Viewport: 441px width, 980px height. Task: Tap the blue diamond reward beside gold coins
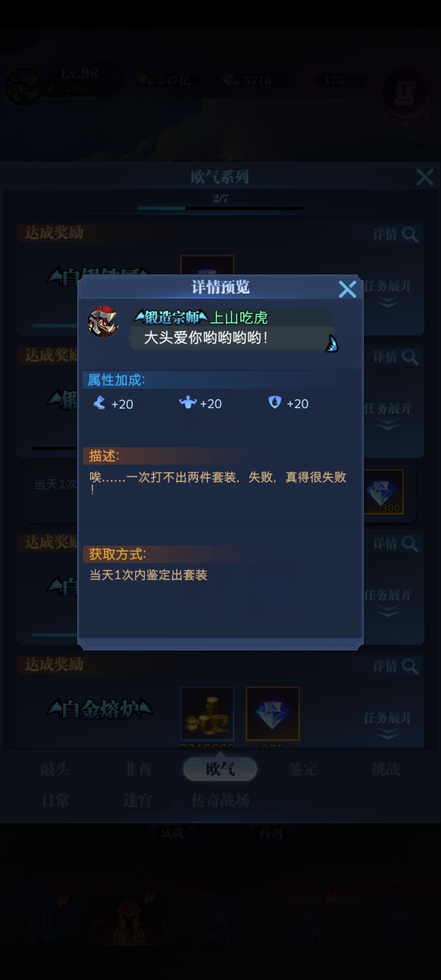(x=272, y=713)
